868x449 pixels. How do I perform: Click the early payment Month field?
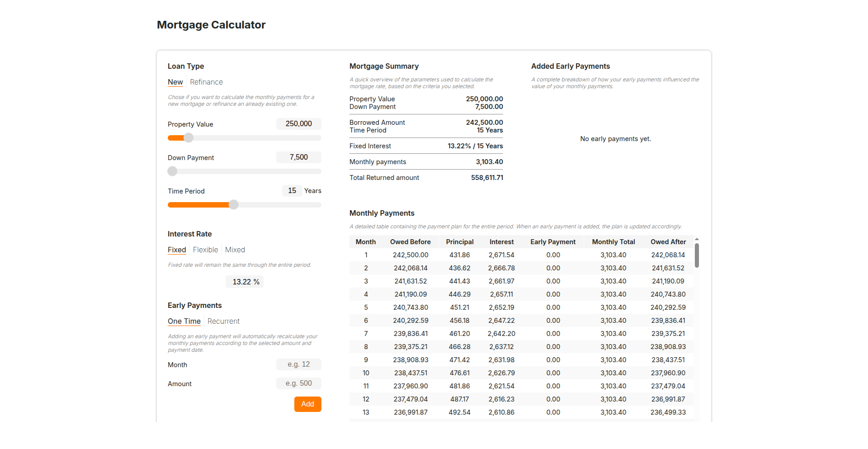coord(298,364)
